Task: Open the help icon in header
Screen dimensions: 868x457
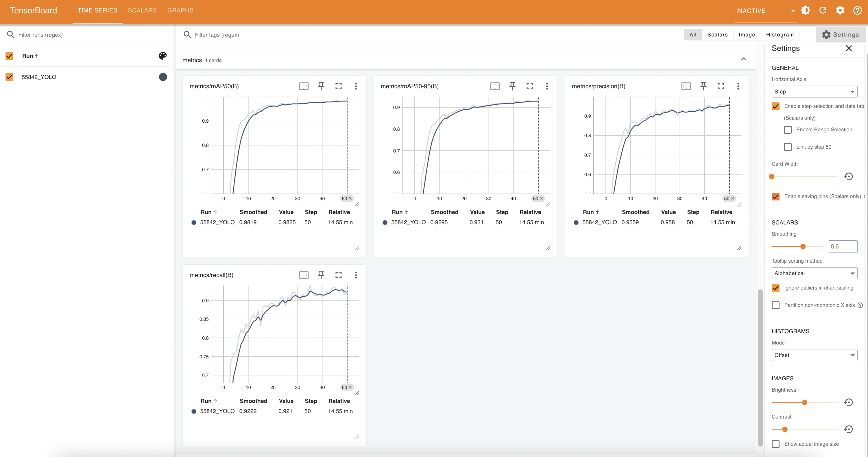Action: point(857,10)
